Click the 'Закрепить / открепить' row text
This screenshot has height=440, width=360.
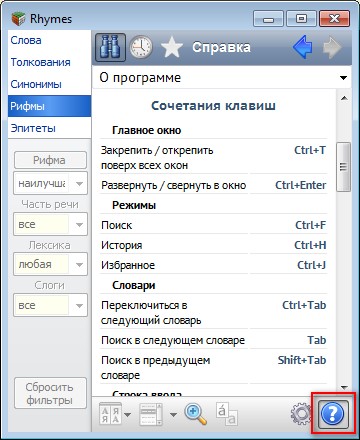(x=157, y=158)
